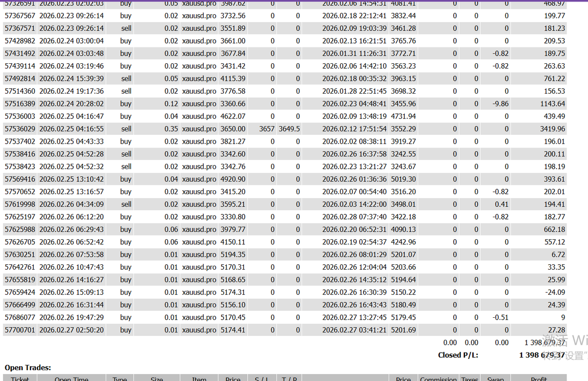588x381 pixels.
Task: Select open price 5194.35
Action: 233,254
